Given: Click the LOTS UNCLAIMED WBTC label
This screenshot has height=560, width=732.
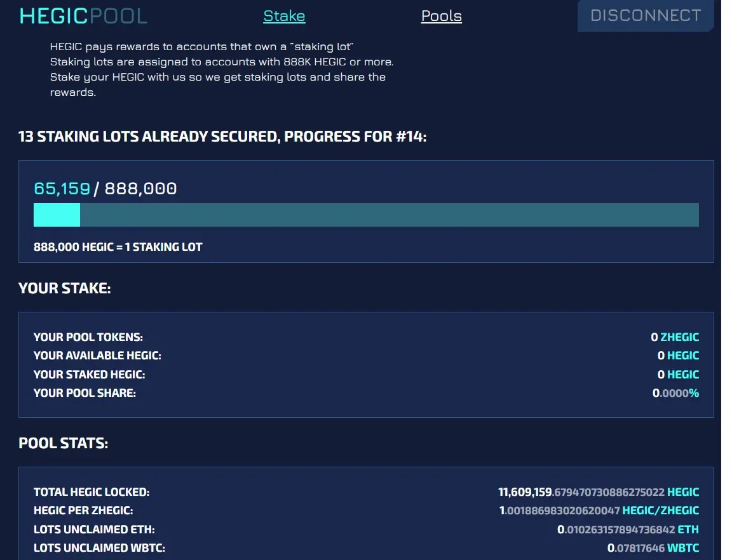Looking at the screenshot, I should [x=99, y=548].
